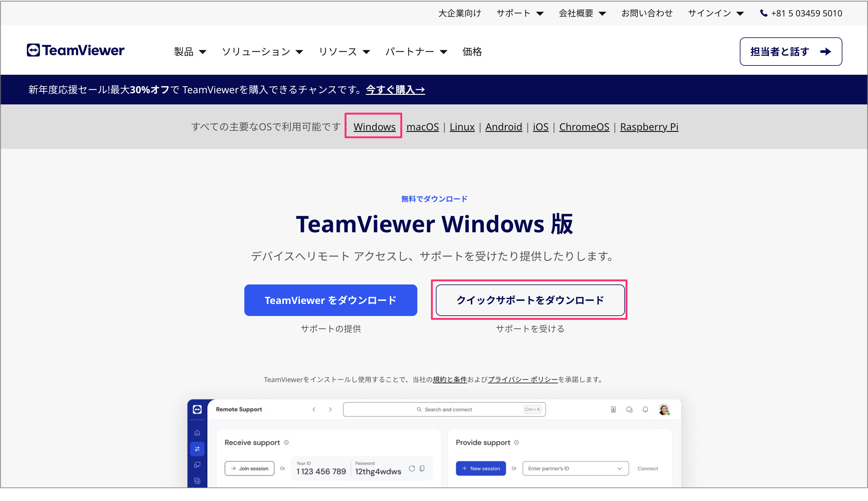
Task: Click the 今すぐ購入 link in banner
Action: (395, 90)
